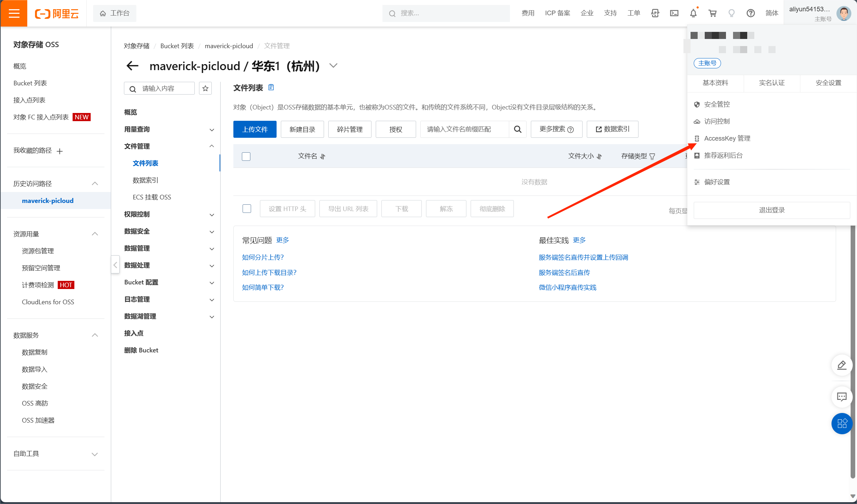
Task: Tick the select-all checkbox in table header
Action: point(246,157)
